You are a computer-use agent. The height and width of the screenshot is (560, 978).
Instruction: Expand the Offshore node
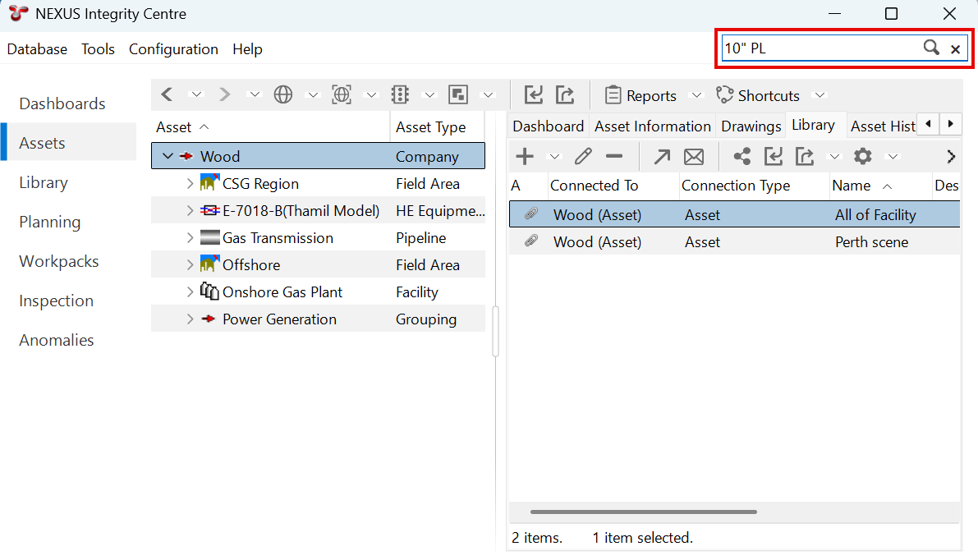(x=190, y=264)
